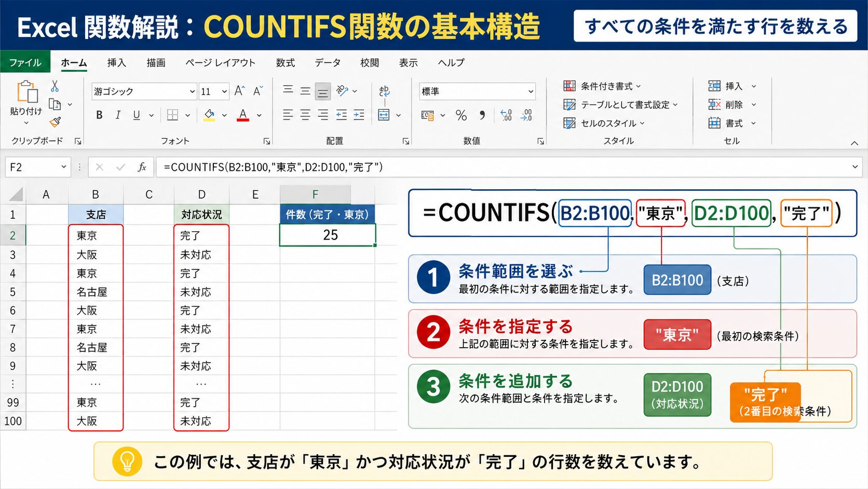Expand the 貼り付け paste options arrow
This screenshot has height=489, width=868.
tap(26, 123)
